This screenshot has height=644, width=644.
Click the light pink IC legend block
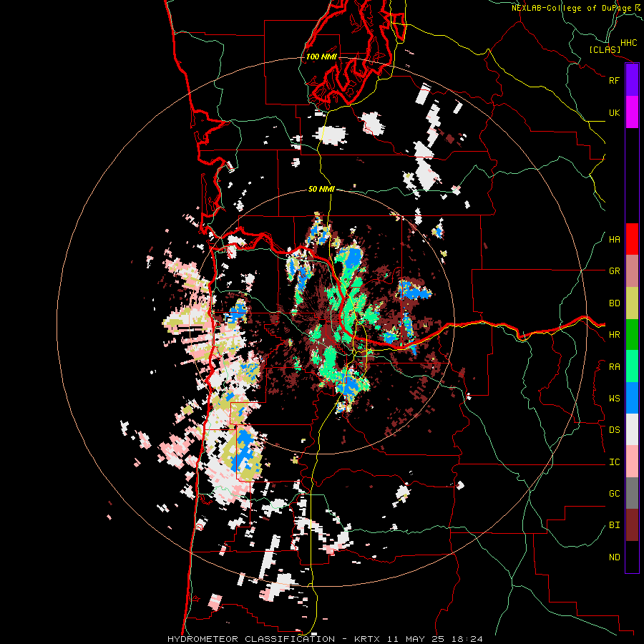(632, 462)
